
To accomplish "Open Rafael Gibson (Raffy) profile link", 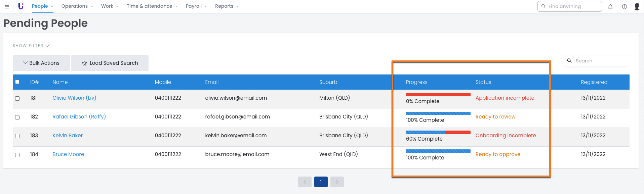I will click(79, 117).
